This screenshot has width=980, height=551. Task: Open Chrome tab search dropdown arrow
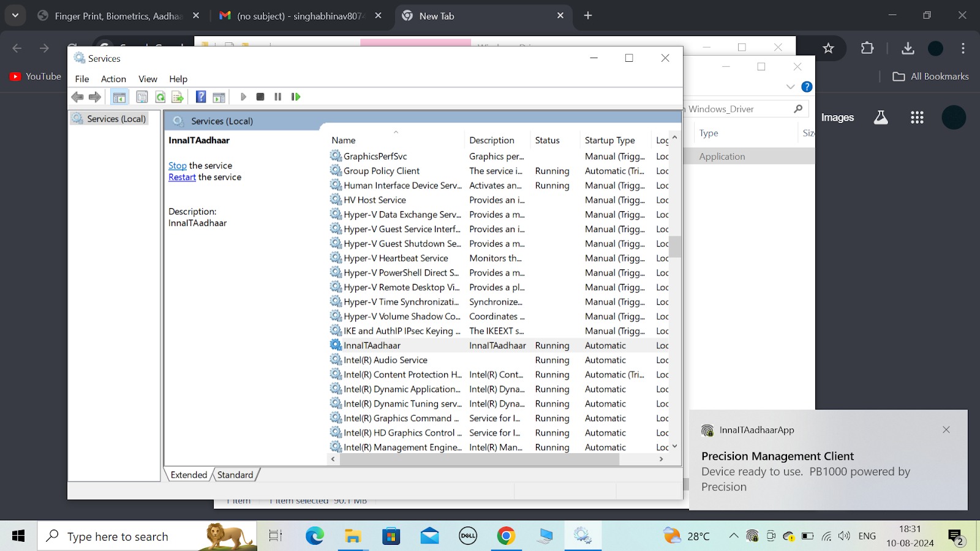15,15
